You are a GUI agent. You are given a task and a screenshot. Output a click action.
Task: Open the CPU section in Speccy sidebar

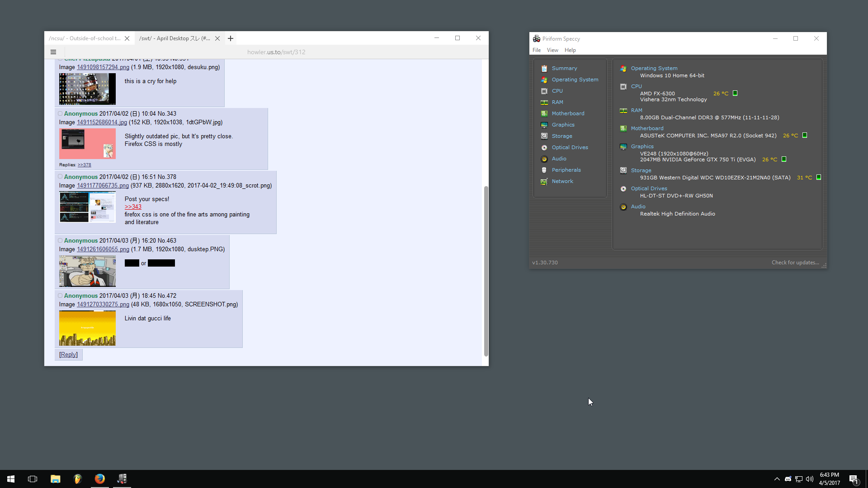[x=557, y=91]
